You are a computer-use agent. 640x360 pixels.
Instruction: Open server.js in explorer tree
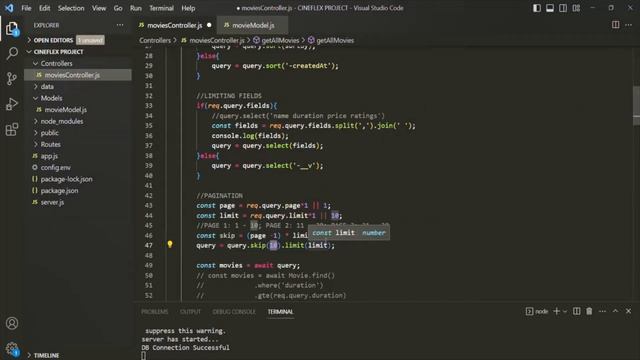click(52, 202)
